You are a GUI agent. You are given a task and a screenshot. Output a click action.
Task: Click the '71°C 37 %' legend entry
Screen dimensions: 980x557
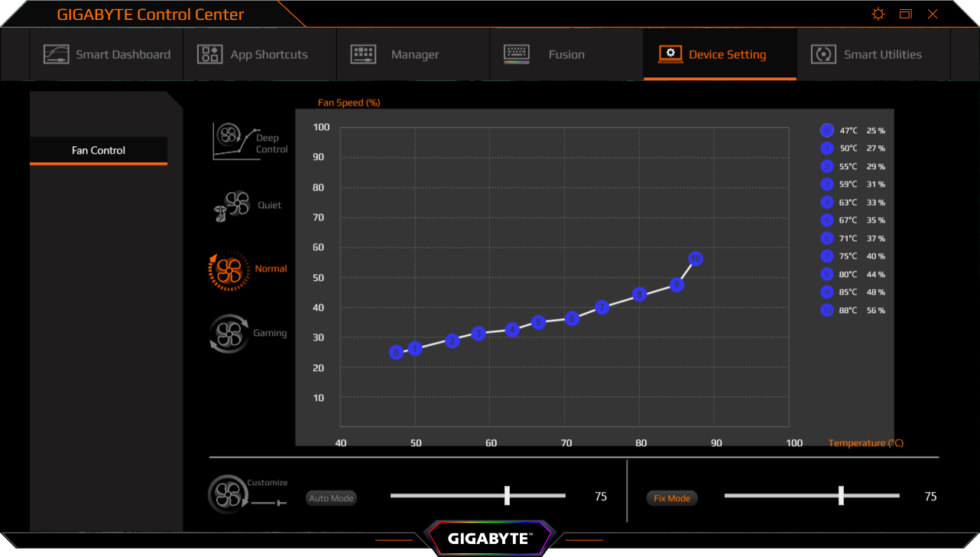click(853, 239)
